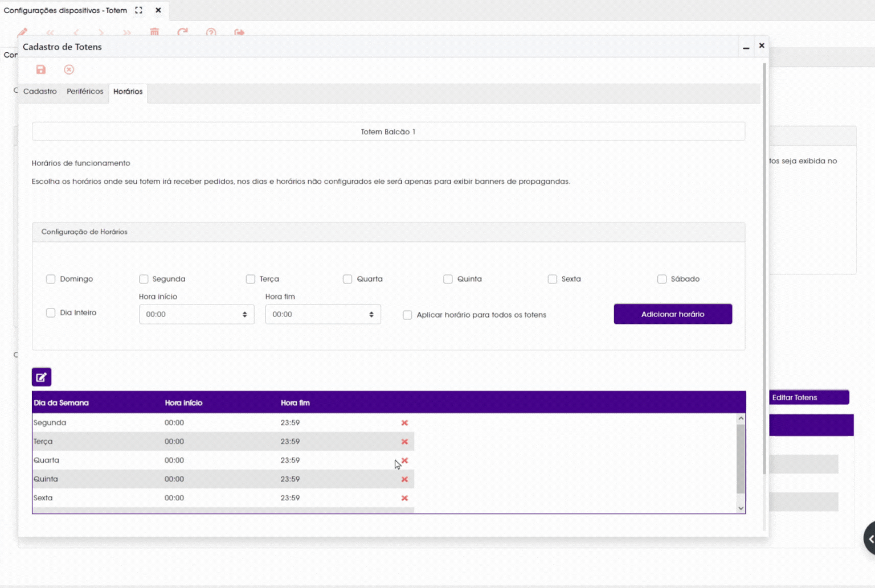
Task: Save the totem with the floppy disk icon
Action: [41, 69]
